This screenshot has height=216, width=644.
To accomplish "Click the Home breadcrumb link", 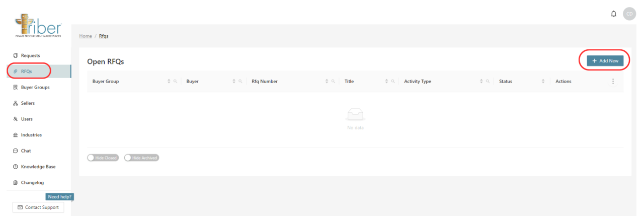I will 86,36.
